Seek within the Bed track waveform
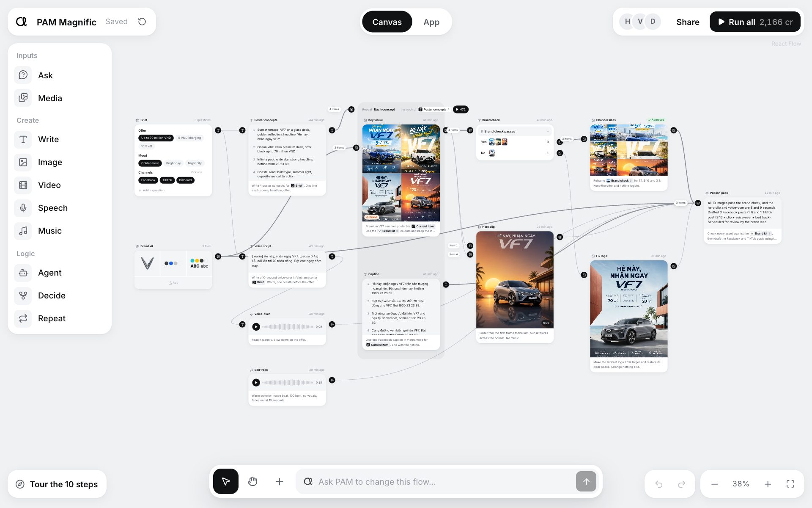812x508 pixels. pyautogui.click(x=288, y=382)
